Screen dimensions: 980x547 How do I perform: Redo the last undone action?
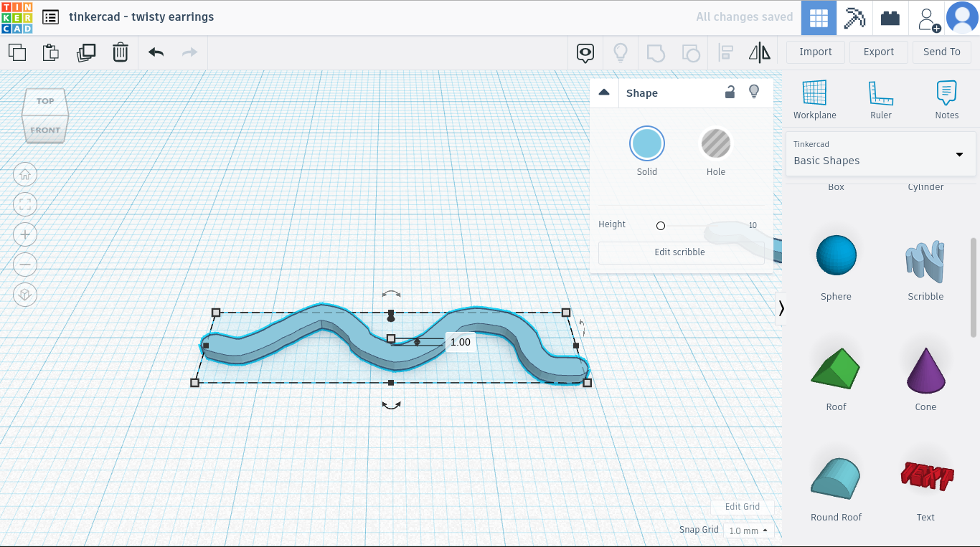[x=189, y=52]
